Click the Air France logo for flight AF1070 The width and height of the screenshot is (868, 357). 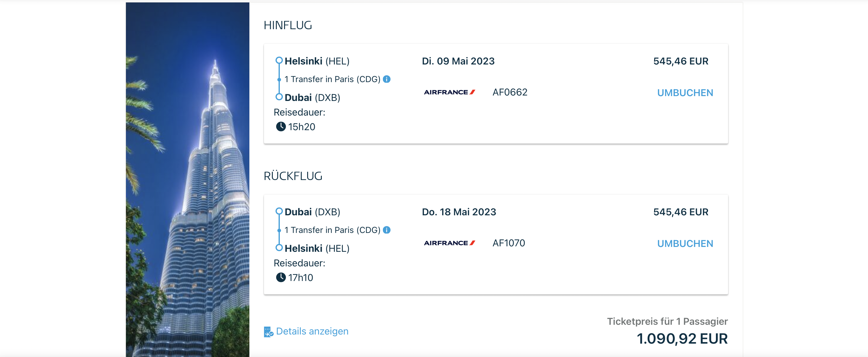pos(449,243)
